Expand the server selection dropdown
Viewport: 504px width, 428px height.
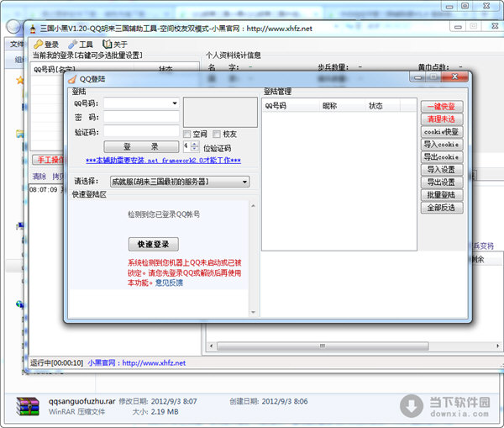[244, 182]
